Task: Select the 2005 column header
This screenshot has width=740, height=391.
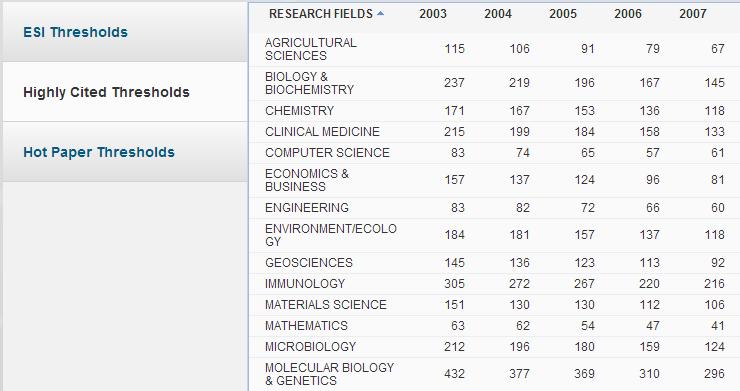Action: click(563, 14)
